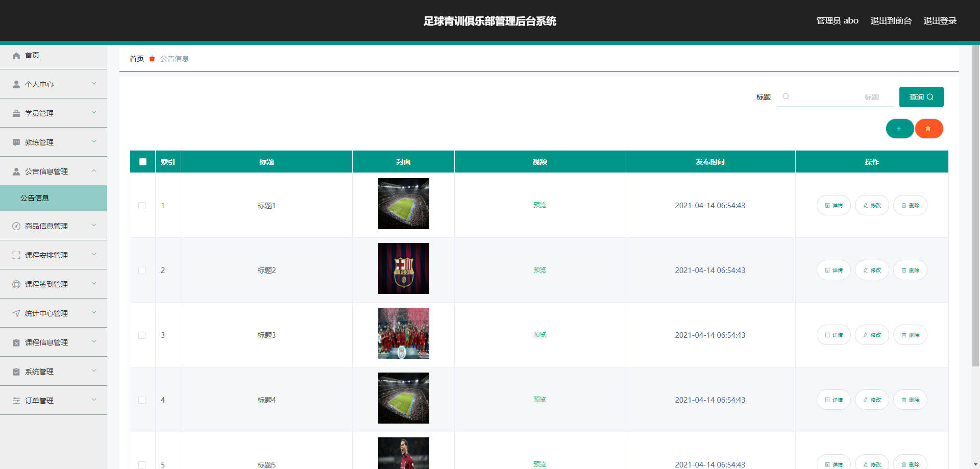This screenshot has height=469, width=980.
Task: Expand the 学员管理 menu chevron
Action: [x=94, y=112]
